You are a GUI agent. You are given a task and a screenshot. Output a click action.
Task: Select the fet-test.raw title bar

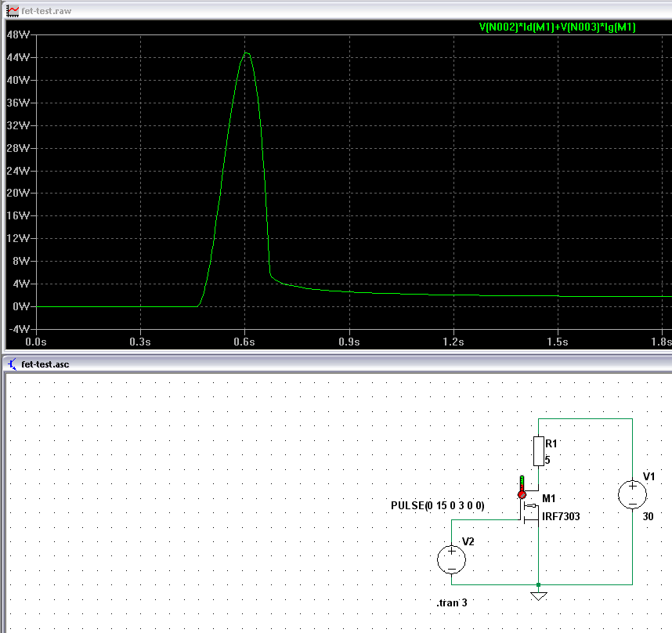coord(336,11)
